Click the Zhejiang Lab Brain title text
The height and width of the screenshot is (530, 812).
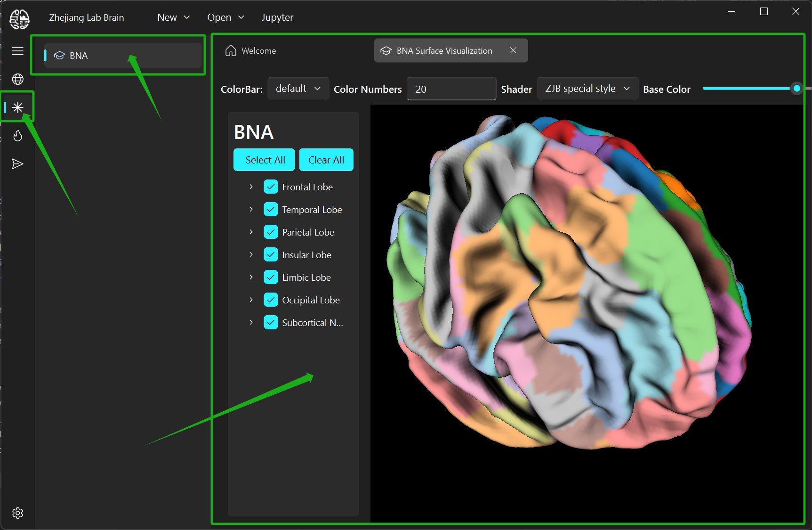[x=87, y=17]
